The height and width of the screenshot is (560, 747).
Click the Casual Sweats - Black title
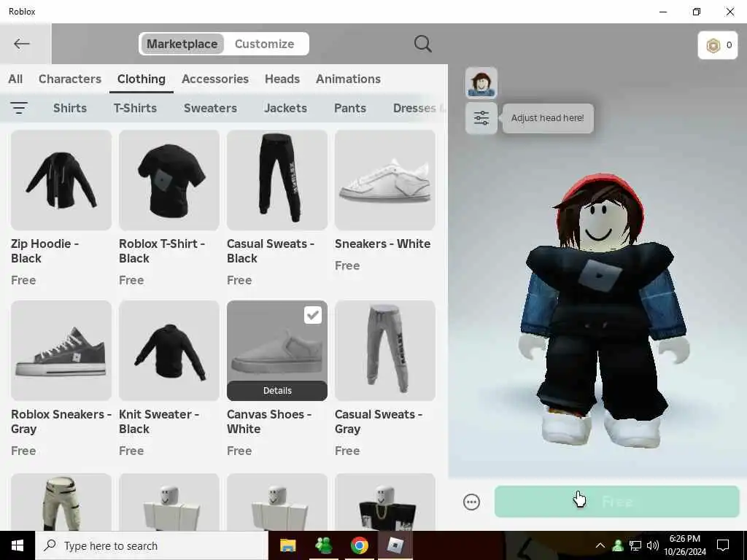(x=271, y=251)
